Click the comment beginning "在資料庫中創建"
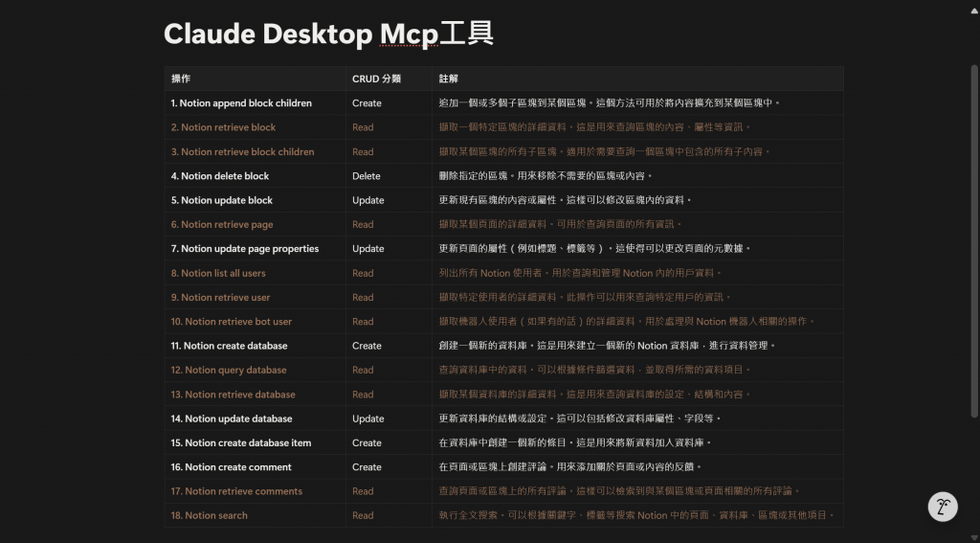This screenshot has height=543, width=980. (637, 442)
